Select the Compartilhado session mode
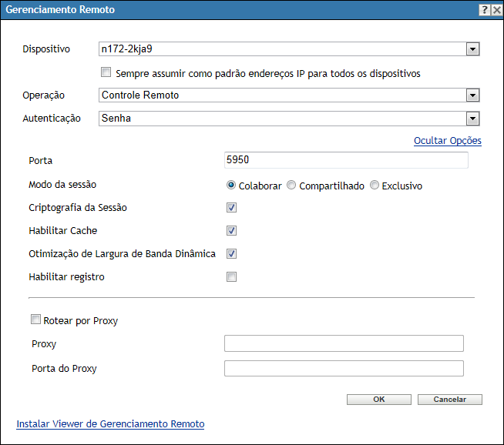The image size is (504, 445). pyautogui.click(x=291, y=186)
